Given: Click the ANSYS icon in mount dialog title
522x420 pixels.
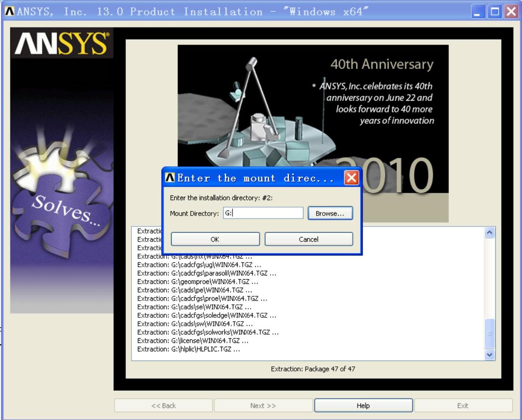Looking at the screenshot, I should (170, 177).
